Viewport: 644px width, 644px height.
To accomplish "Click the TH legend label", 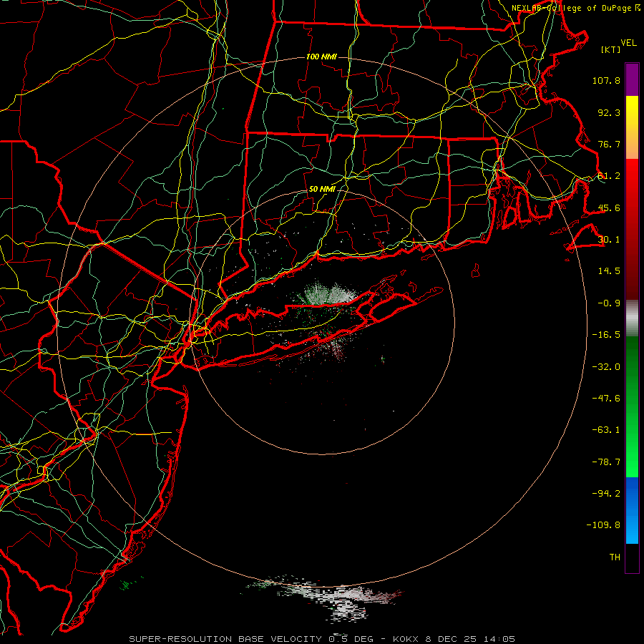I will (x=615, y=557).
